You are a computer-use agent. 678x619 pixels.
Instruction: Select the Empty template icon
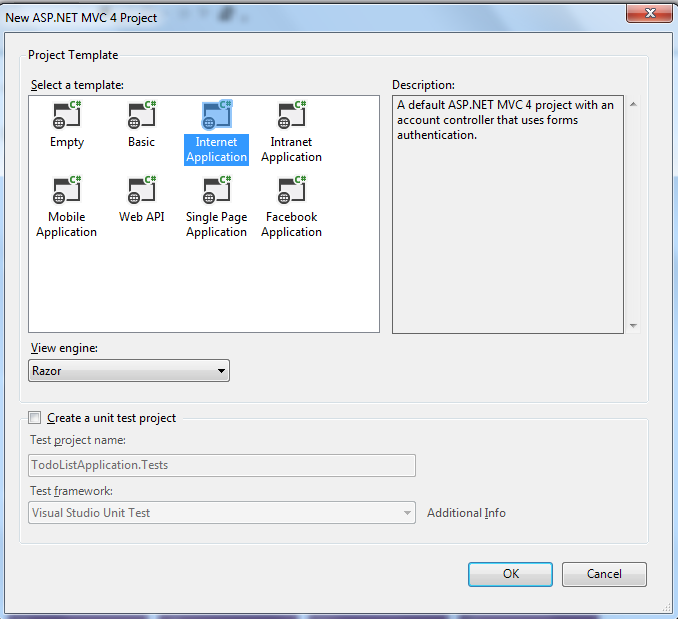[x=67, y=115]
